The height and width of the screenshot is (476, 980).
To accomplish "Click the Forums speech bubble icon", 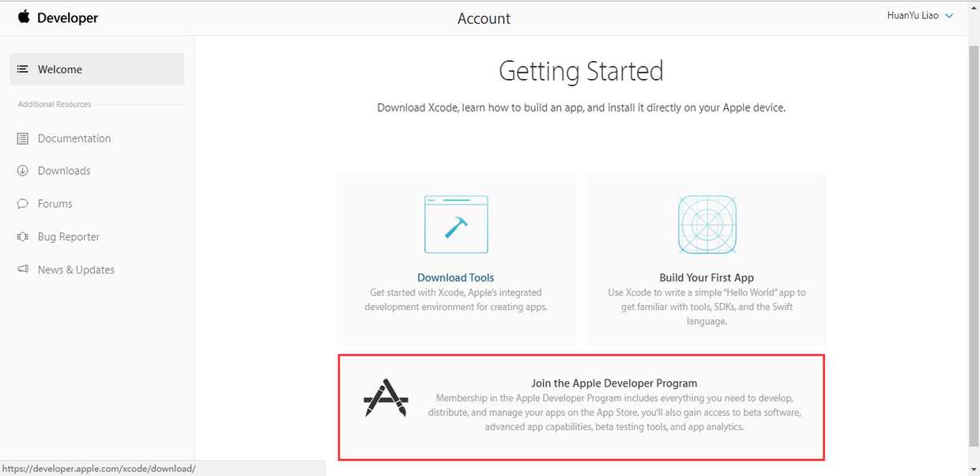I will tap(22, 204).
